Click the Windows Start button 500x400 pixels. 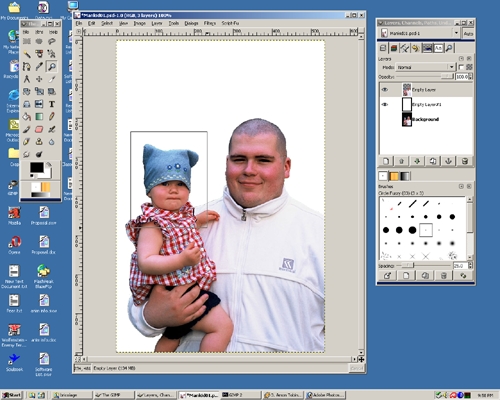coord(12,395)
